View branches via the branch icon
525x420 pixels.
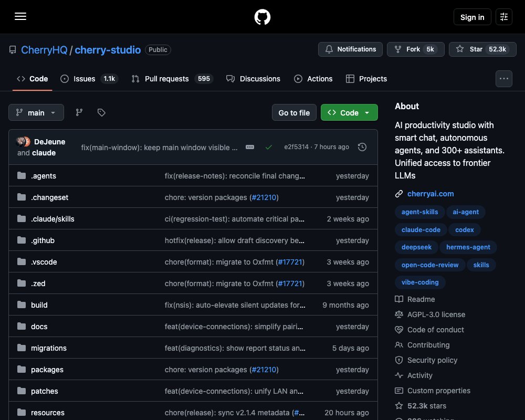[x=79, y=112]
